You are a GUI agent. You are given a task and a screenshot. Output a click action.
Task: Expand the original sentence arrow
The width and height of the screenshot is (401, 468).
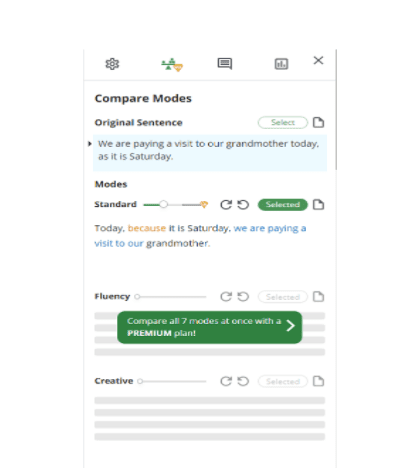(x=90, y=144)
